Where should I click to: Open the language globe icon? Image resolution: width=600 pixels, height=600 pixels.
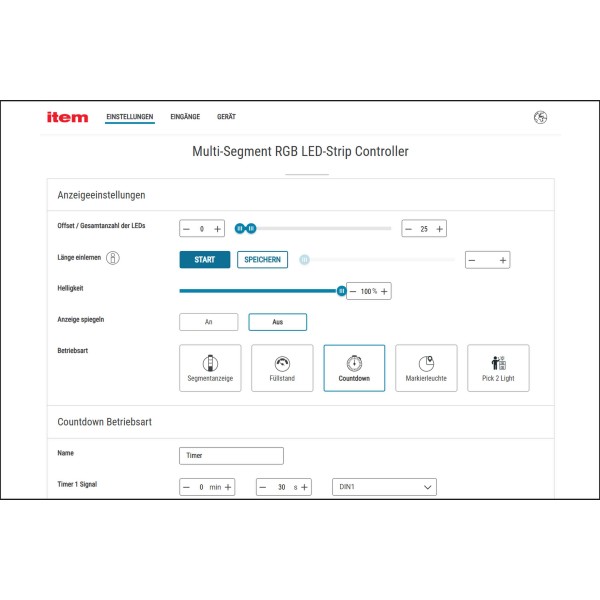pos(540,117)
